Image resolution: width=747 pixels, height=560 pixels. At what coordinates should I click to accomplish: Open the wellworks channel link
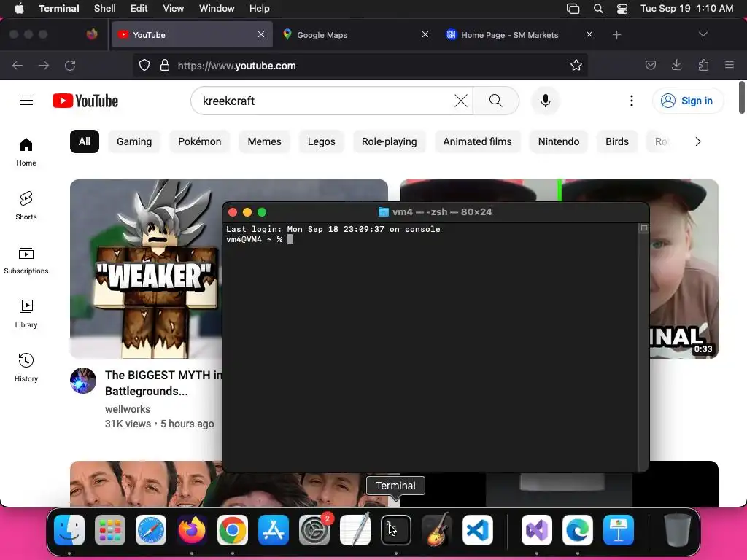pyautogui.click(x=127, y=409)
